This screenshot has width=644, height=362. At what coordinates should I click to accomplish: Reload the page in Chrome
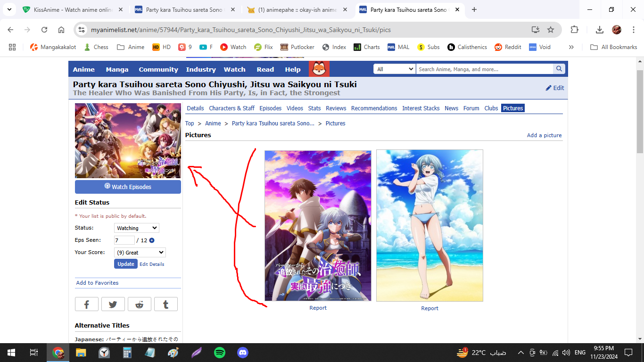point(44,30)
